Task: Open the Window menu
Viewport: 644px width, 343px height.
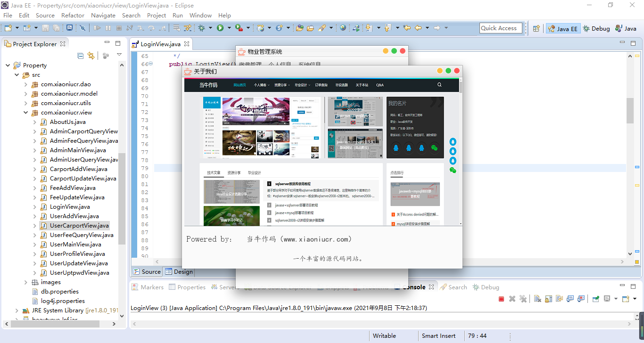Action: point(200,15)
